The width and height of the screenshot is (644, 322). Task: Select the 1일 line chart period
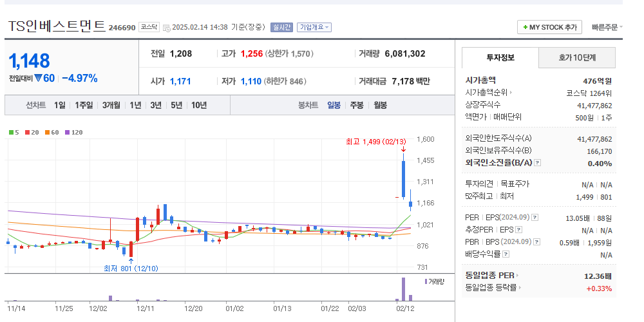point(59,105)
